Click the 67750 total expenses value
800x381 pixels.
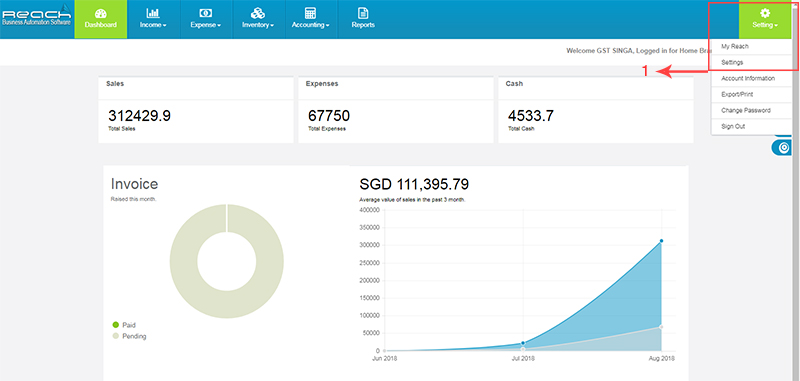click(x=329, y=116)
